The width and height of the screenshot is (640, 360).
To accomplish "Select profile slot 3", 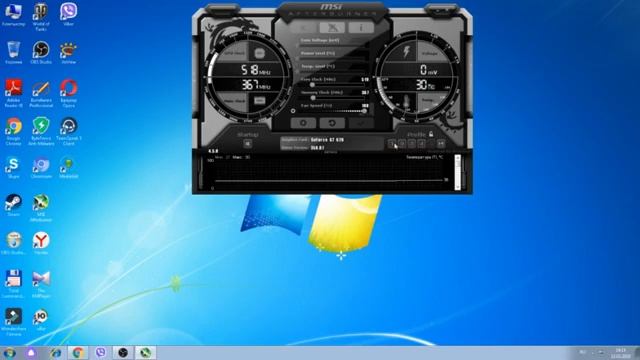I will (x=411, y=143).
